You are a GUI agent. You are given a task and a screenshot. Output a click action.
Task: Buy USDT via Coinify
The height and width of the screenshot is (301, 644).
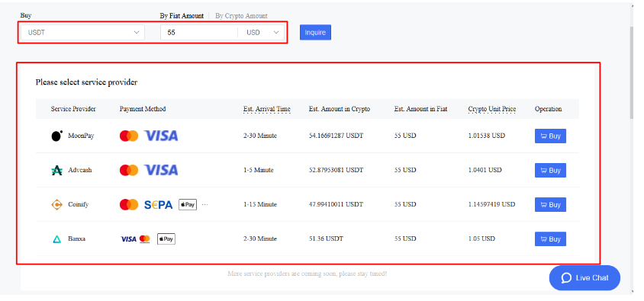point(550,205)
